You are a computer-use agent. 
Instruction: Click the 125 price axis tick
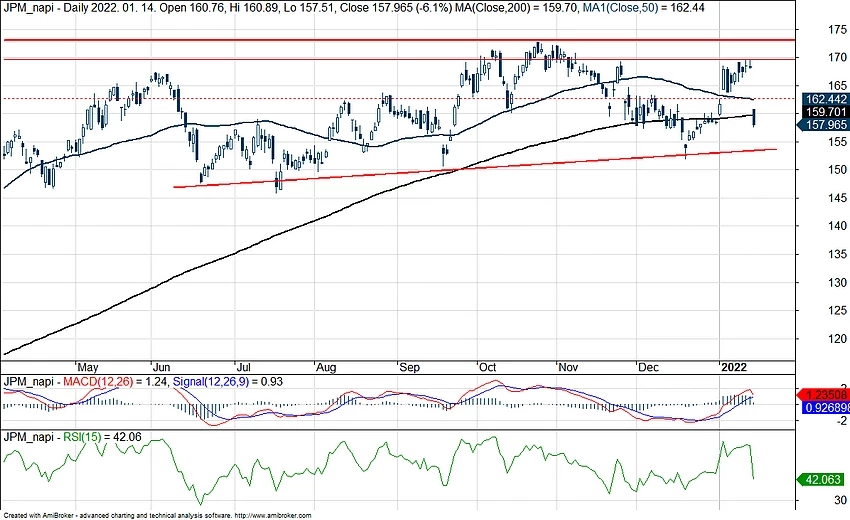(837, 310)
